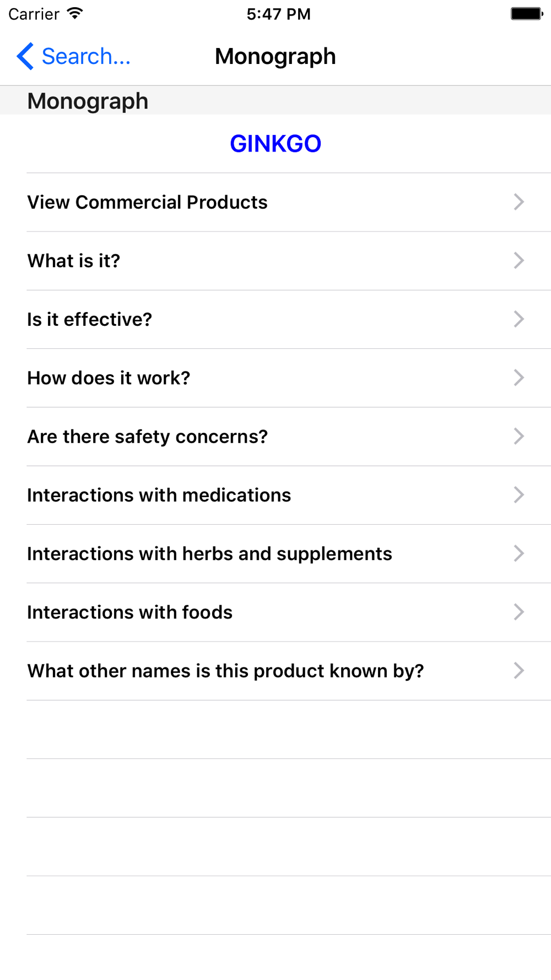Tap the GINKGO title link

(275, 144)
